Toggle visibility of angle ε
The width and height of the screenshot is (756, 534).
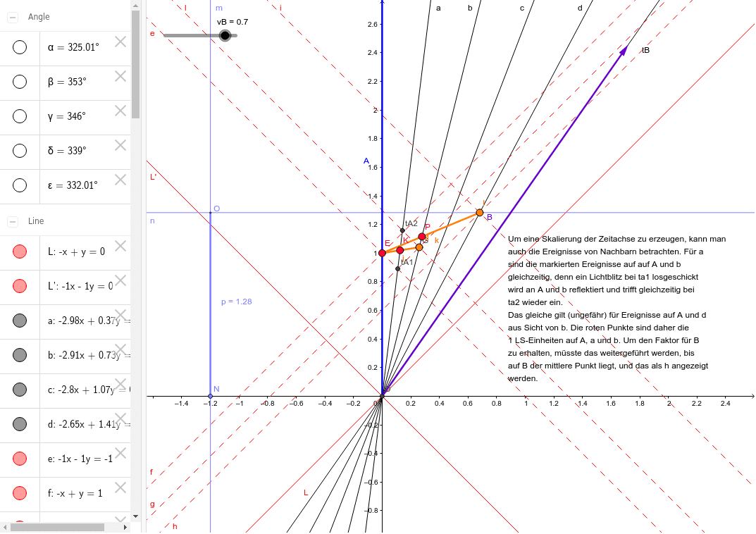point(20,185)
